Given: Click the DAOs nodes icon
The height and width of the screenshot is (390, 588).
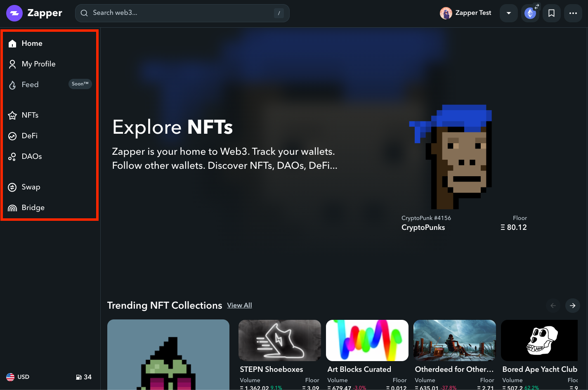Looking at the screenshot, I should click(12, 157).
